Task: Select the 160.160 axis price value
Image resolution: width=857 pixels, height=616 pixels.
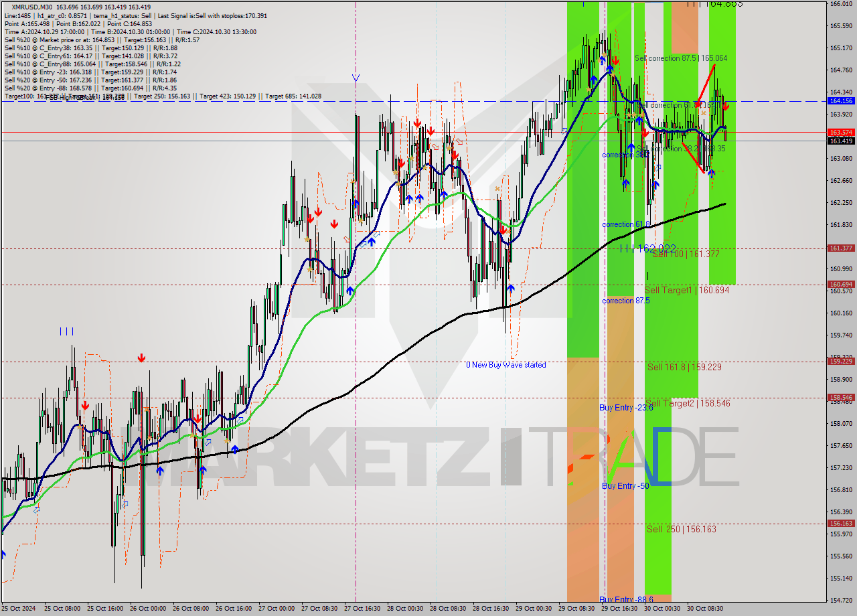Action: tap(841, 313)
